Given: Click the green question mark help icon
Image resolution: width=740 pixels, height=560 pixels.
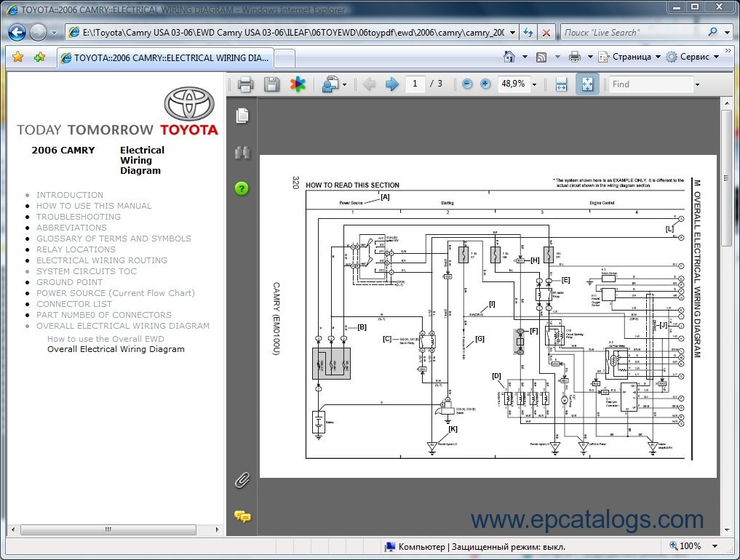Looking at the screenshot, I should 242,188.
